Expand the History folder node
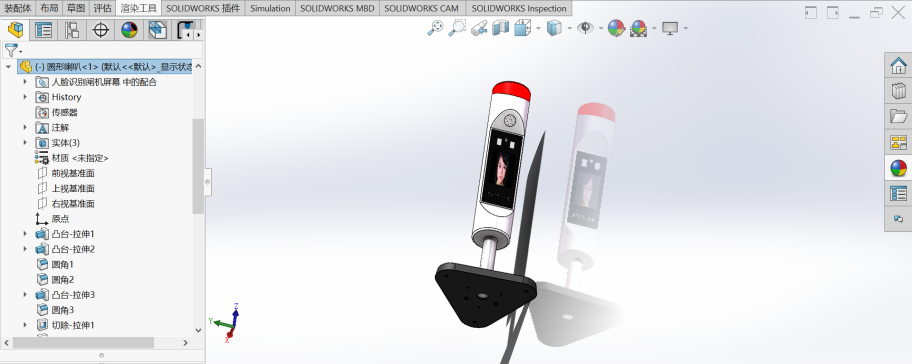The height and width of the screenshot is (364, 912). coord(25,97)
